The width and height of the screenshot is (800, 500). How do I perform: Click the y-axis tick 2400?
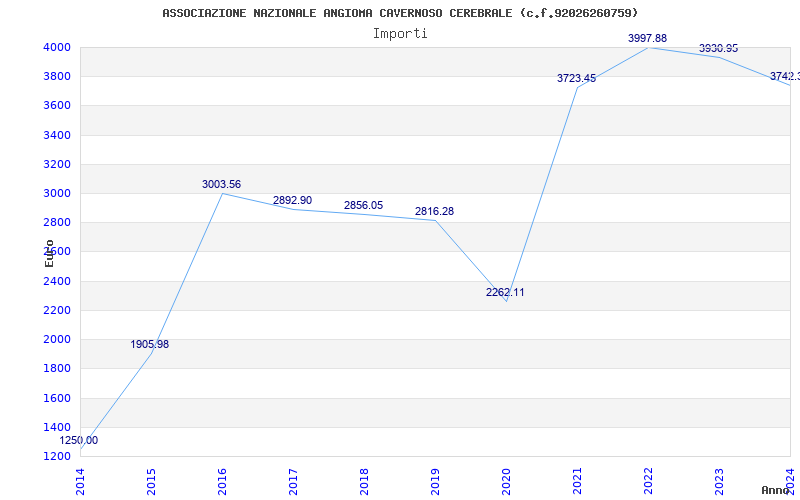pyautogui.click(x=57, y=281)
